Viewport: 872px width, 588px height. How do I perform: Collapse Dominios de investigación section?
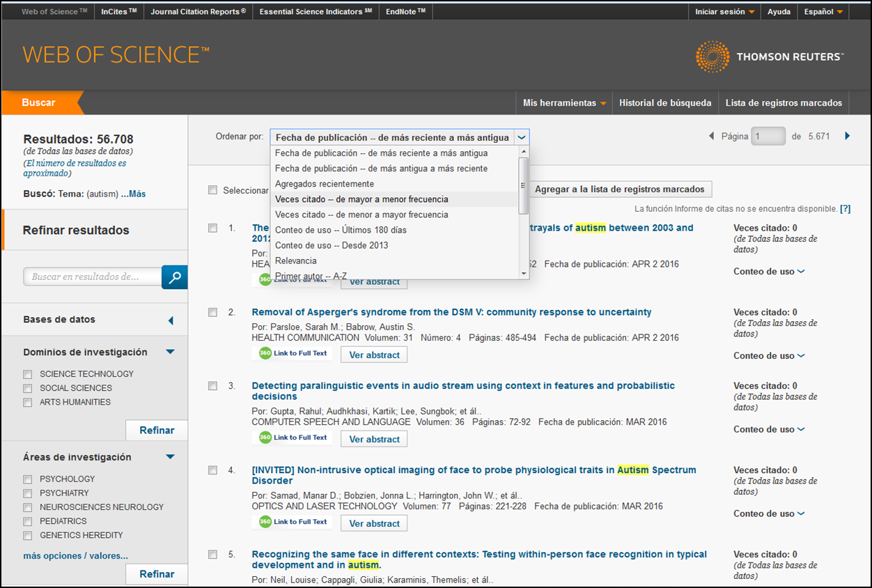tap(171, 353)
